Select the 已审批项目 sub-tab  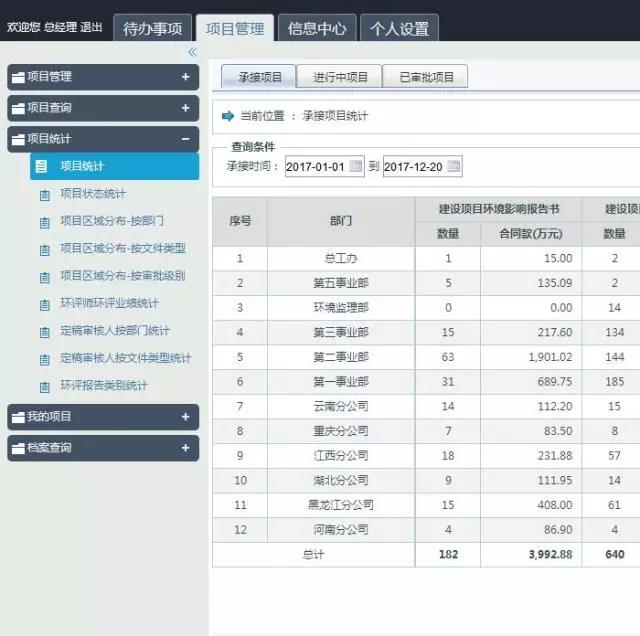click(426, 77)
